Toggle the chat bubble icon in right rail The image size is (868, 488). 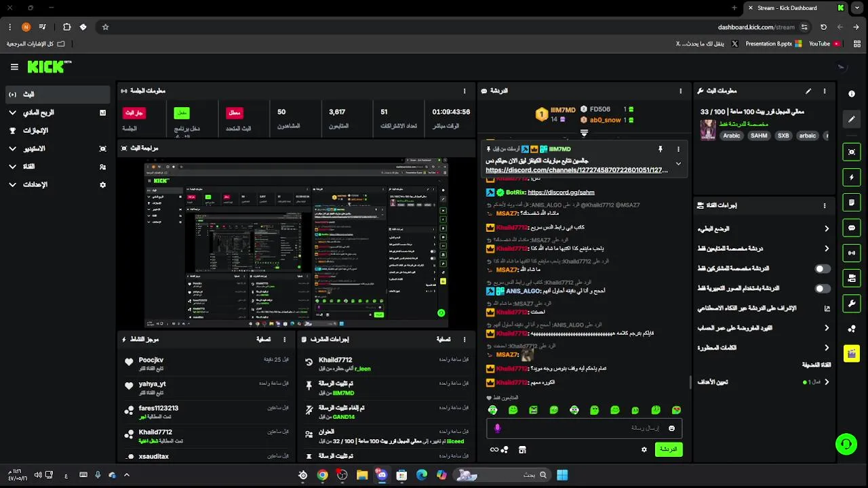(x=852, y=228)
